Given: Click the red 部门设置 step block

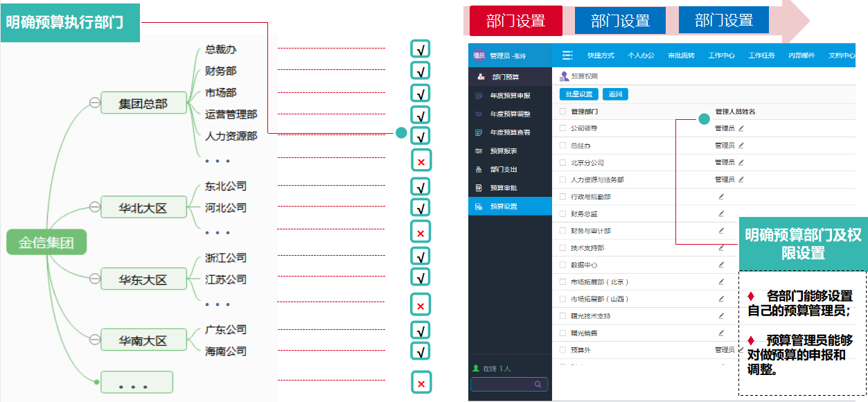Looking at the screenshot, I should [x=515, y=21].
